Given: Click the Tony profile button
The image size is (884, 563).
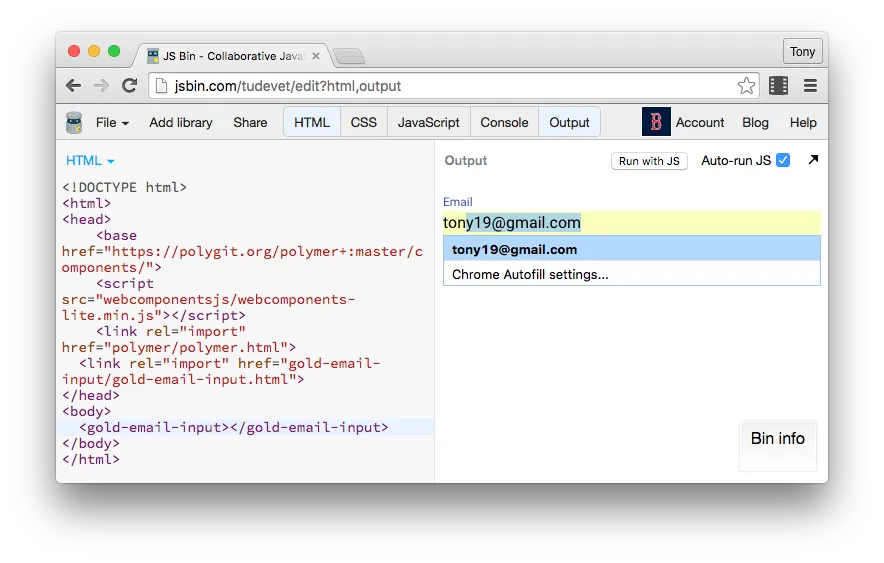Looking at the screenshot, I should 802,52.
